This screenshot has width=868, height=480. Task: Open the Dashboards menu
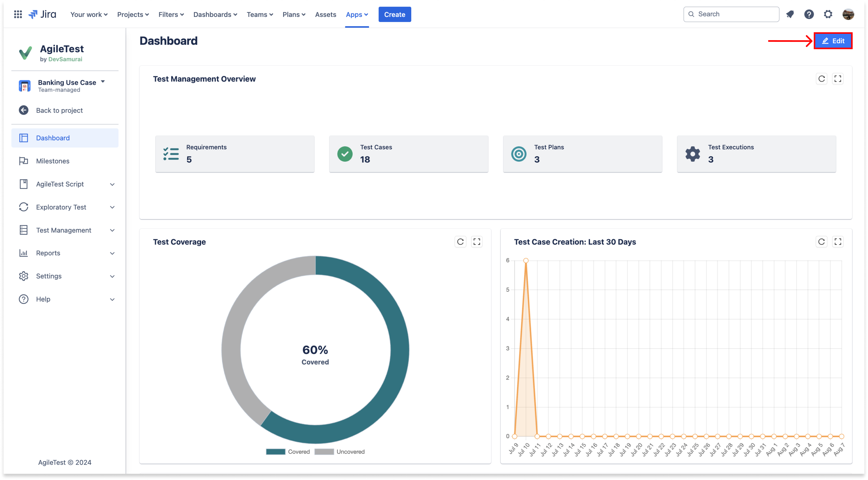tap(215, 14)
